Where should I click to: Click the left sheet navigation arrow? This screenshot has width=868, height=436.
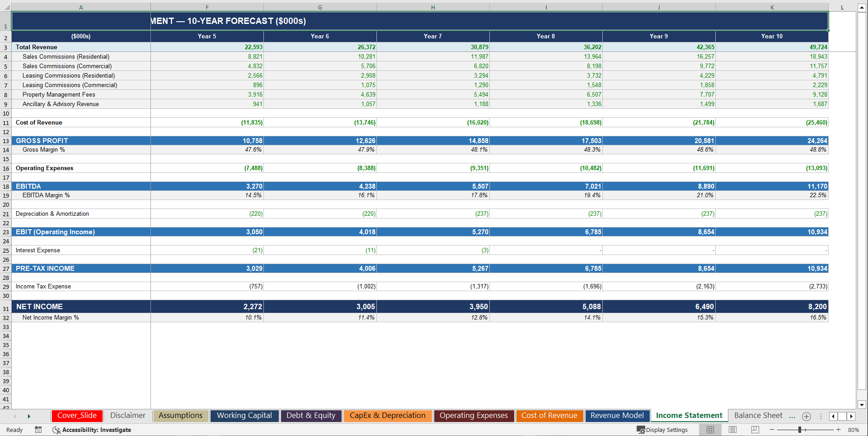coord(15,416)
